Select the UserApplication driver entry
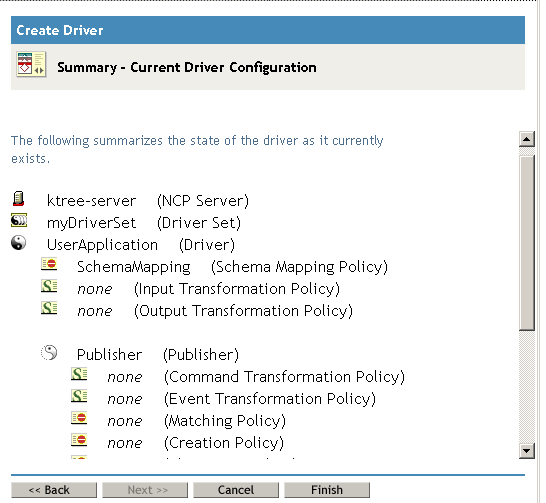 (102, 245)
